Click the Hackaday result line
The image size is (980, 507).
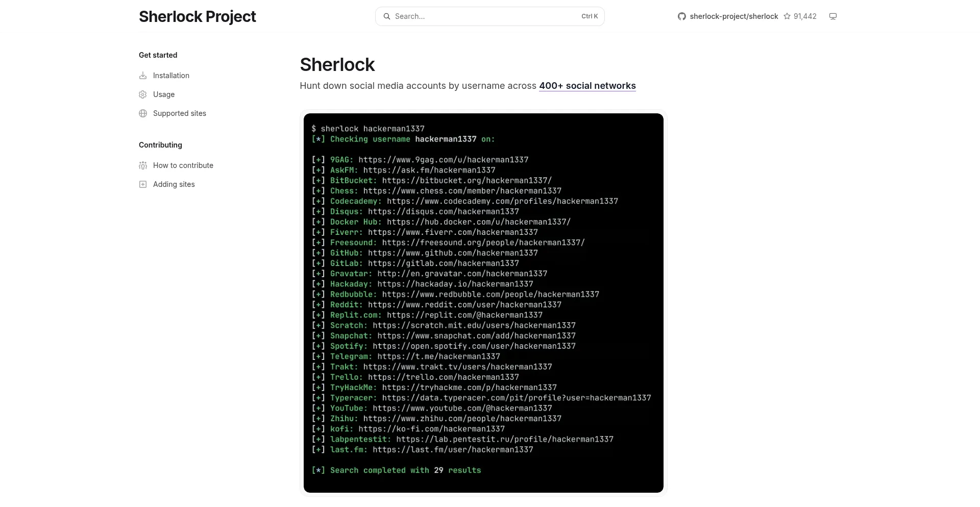click(x=422, y=284)
